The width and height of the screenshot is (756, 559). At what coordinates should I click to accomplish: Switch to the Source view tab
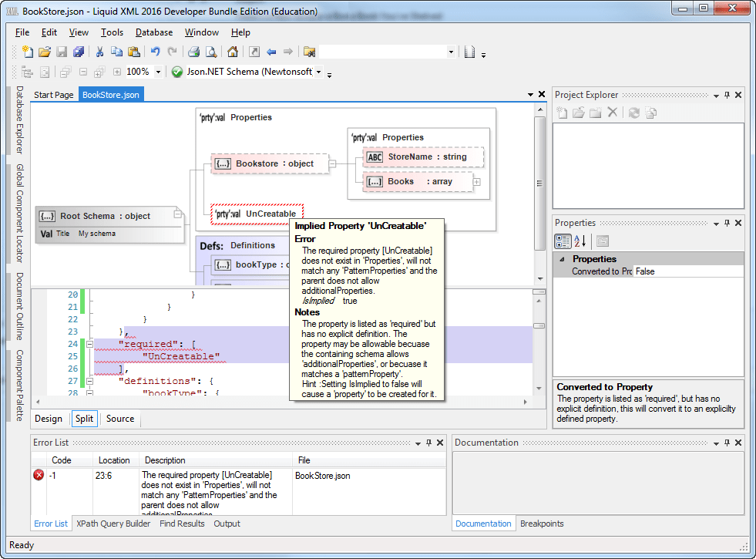(x=119, y=419)
